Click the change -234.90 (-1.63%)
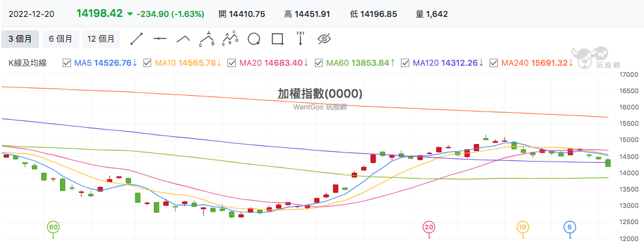Image resolution: width=644 pixels, height=245 pixels. tap(170, 14)
